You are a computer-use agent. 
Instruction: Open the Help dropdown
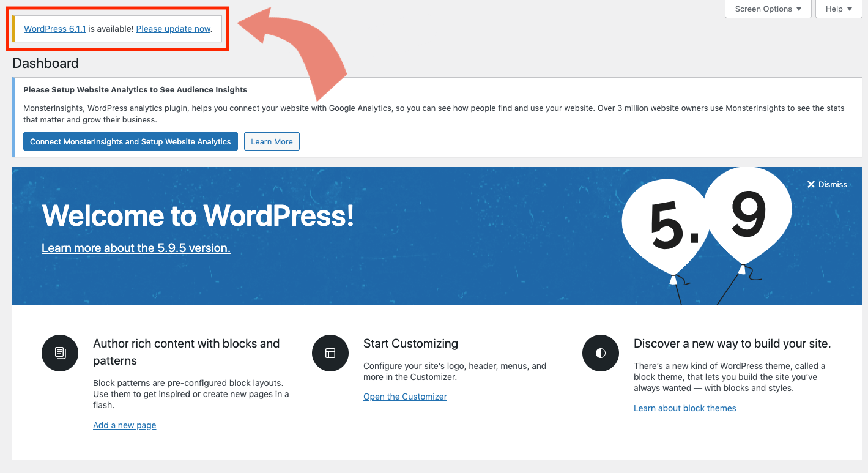838,9
